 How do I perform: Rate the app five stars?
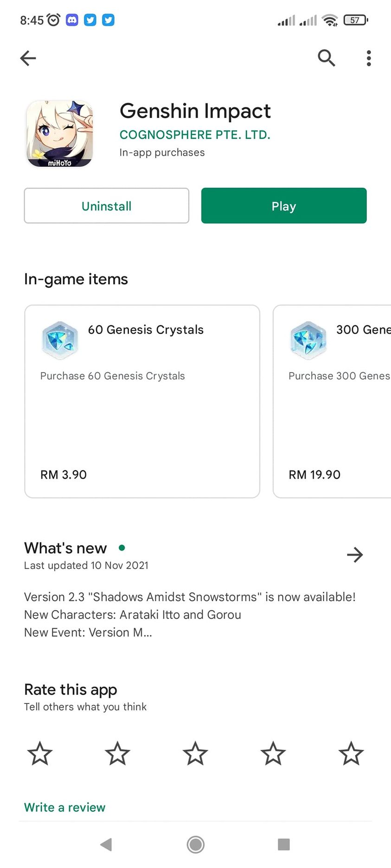click(351, 753)
